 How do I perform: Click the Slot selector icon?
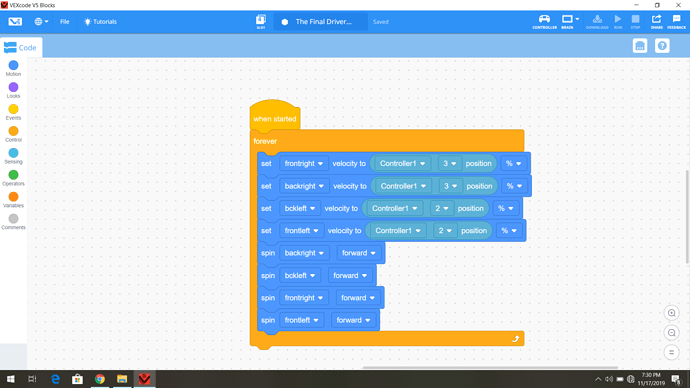click(x=261, y=21)
